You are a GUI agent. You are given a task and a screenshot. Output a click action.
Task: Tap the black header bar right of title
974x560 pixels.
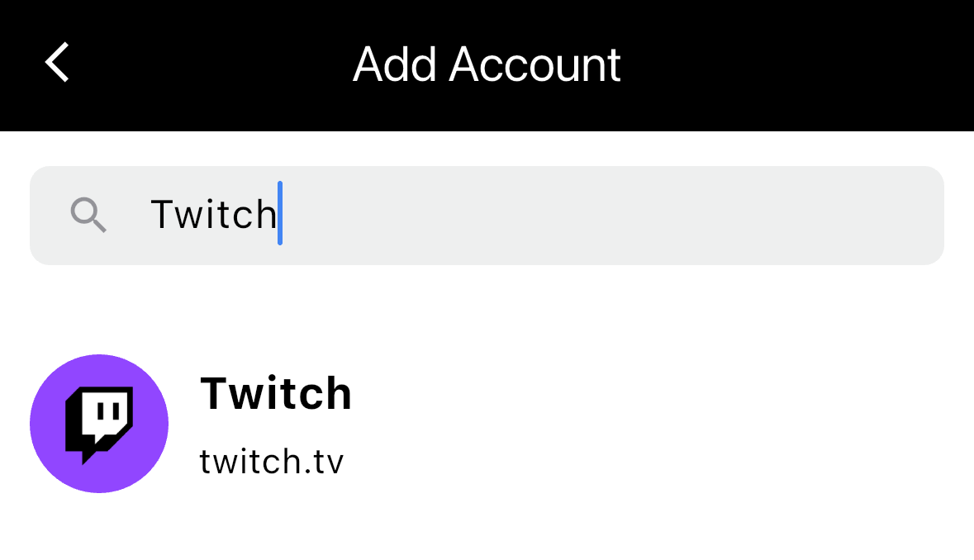coord(793,64)
